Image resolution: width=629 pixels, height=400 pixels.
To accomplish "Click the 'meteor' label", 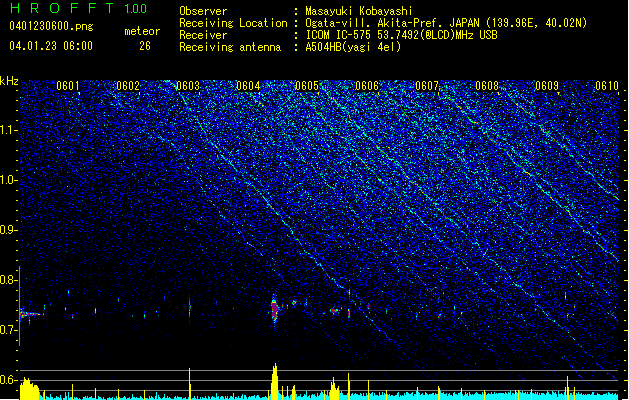I will point(142,31).
